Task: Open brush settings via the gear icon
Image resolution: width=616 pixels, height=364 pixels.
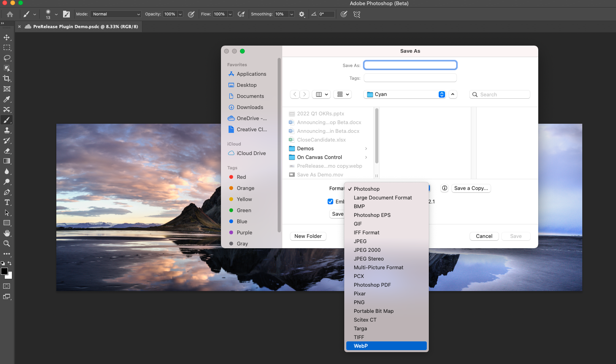Action: pos(302,14)
